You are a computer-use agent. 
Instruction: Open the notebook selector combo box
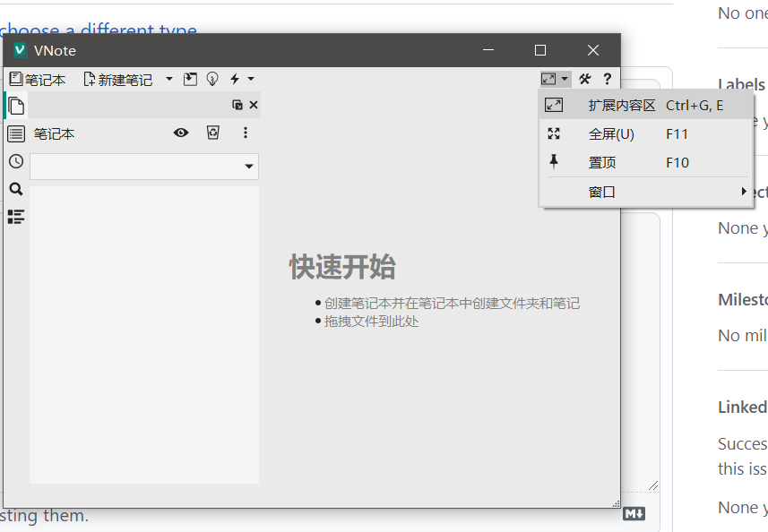[144, 167]
